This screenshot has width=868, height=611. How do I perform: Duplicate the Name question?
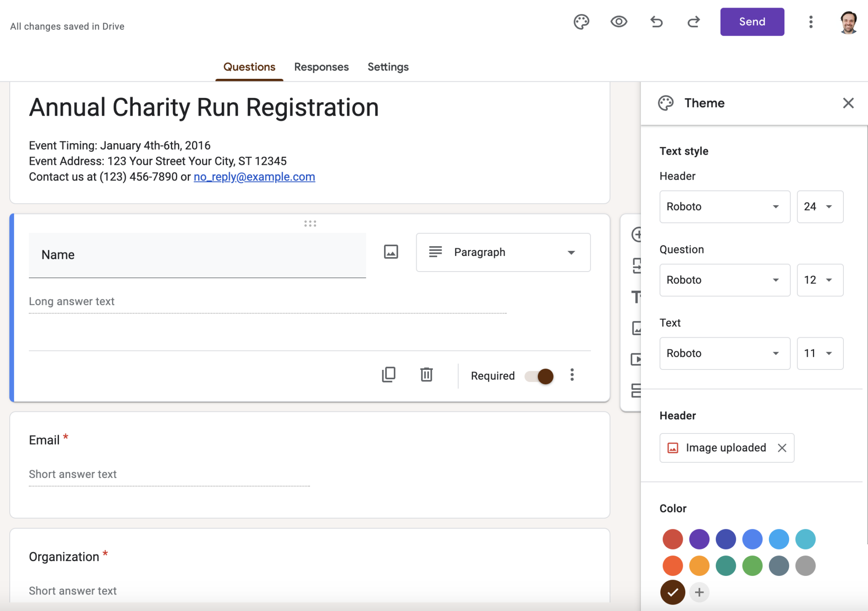389,375
